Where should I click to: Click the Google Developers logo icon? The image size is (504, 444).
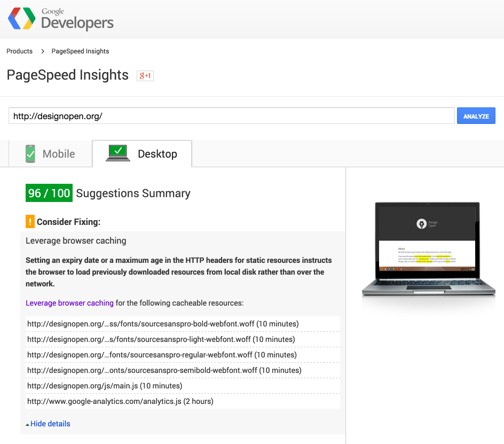click(x=22, y=18)
